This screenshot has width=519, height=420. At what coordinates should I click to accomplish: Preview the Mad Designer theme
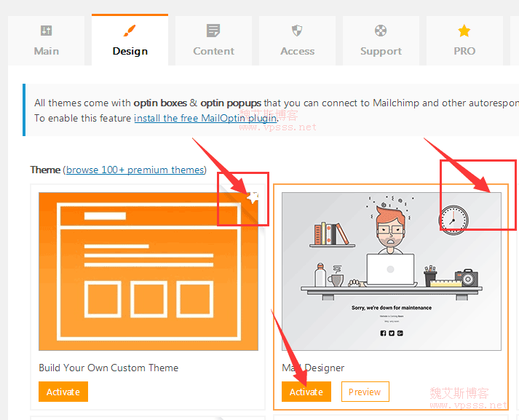(x=365, y=392)
